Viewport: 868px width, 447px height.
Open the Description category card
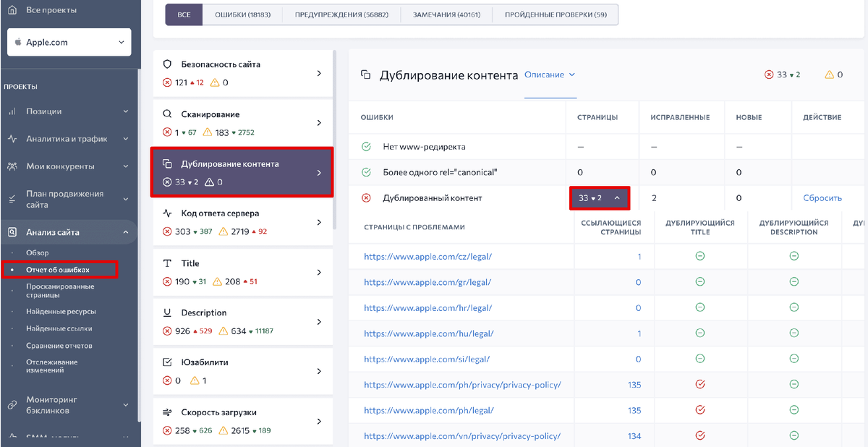pos(242,321)
